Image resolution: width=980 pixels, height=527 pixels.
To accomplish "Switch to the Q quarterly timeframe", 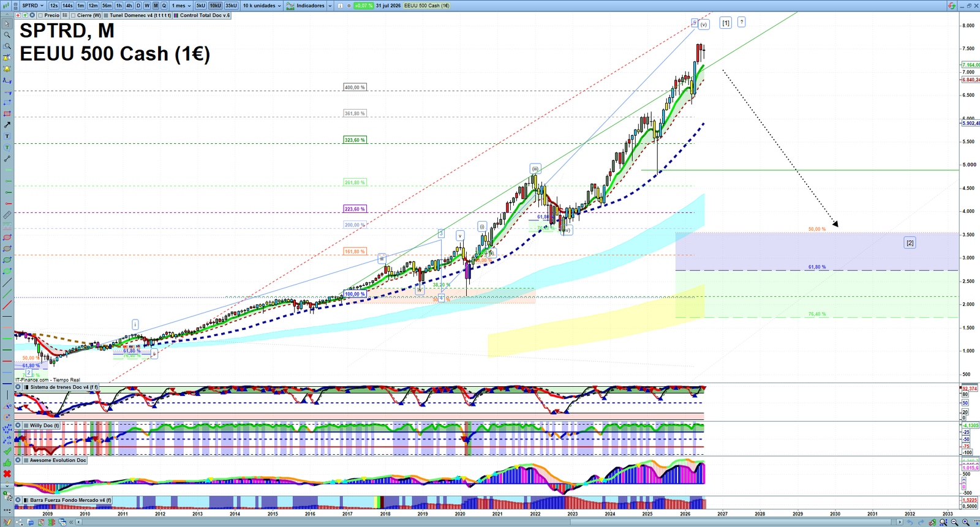I will point(164,6).
